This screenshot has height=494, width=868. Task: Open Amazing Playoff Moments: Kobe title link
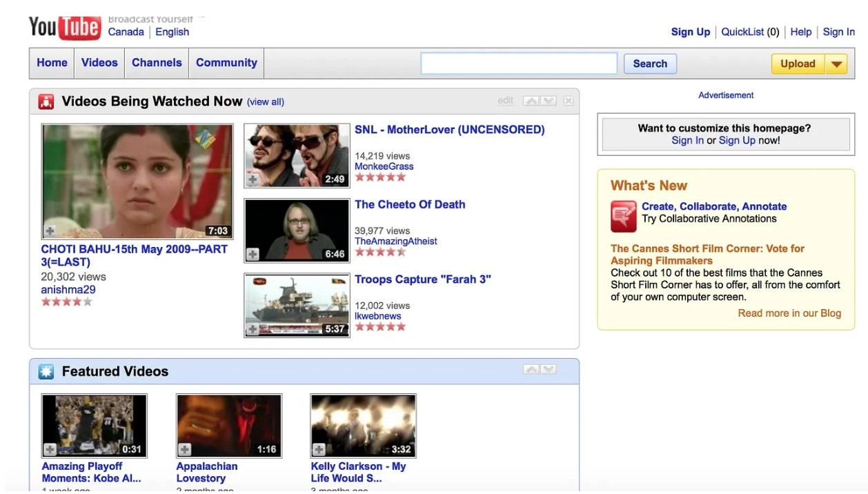pyautogui.click(x=91, y=473)
